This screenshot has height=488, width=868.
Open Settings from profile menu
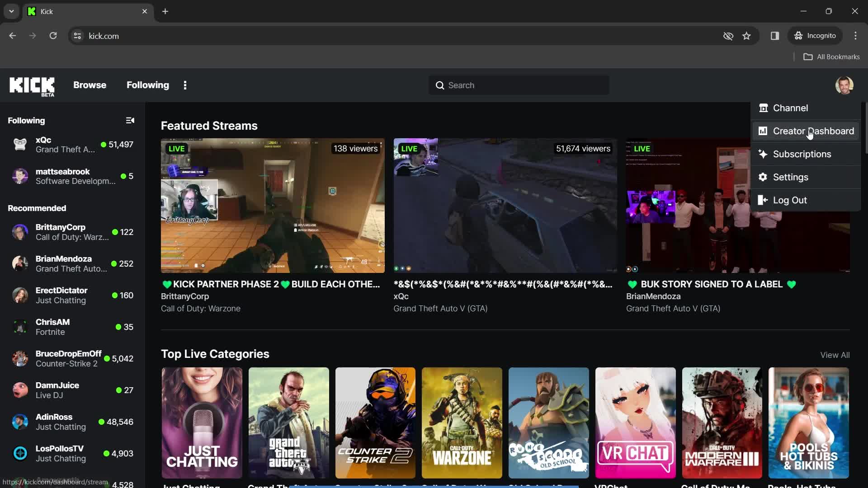(x=791, y=177)
